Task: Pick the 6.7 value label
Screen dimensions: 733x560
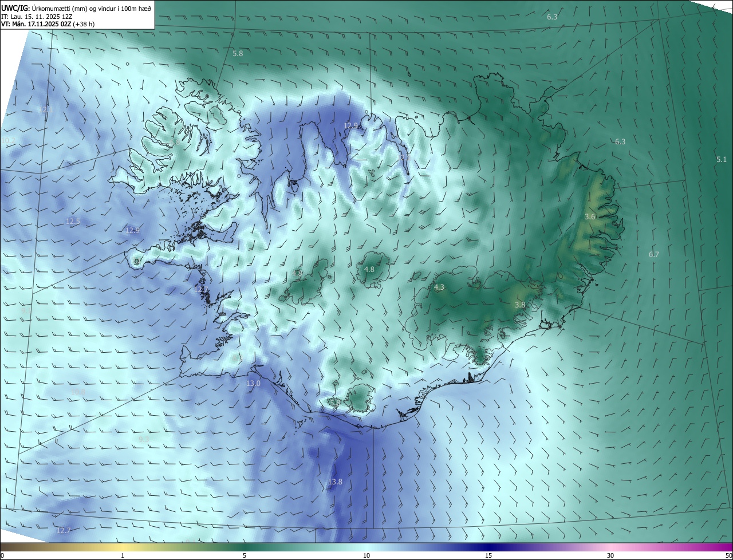Action: (x=654, y=254)
